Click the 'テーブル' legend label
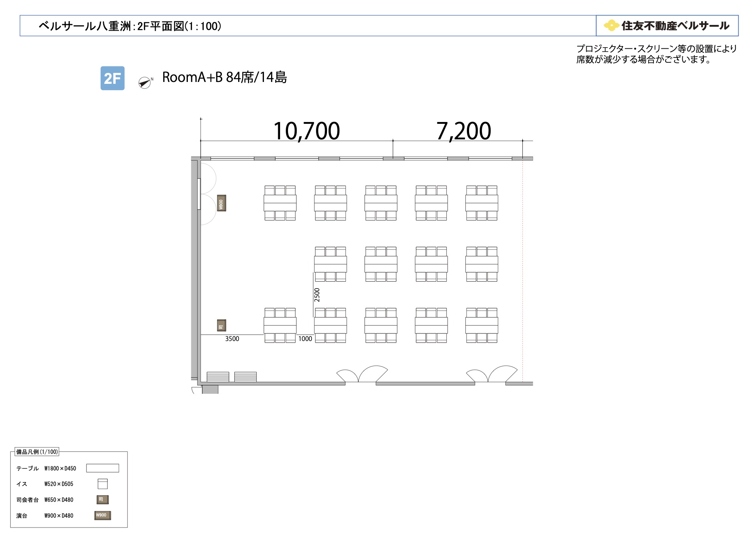The height and width of the screenshot is (534, 756). tap(28, 468)
